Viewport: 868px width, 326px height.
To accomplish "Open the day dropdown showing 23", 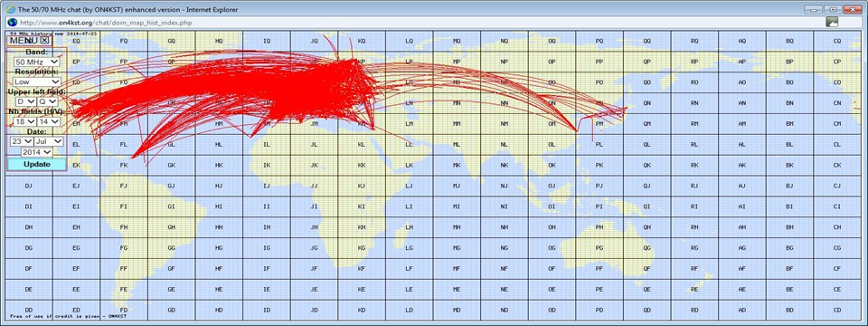I will (22, 141).
